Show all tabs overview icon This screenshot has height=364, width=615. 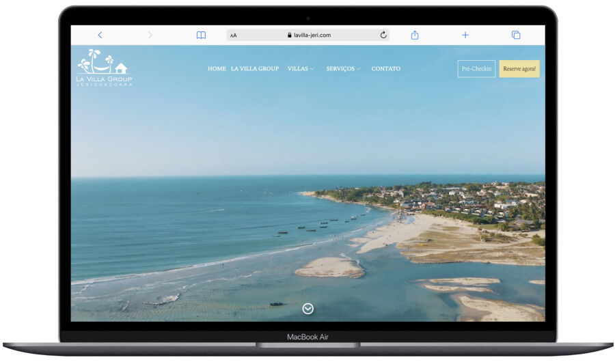click(x=516, y=35)
